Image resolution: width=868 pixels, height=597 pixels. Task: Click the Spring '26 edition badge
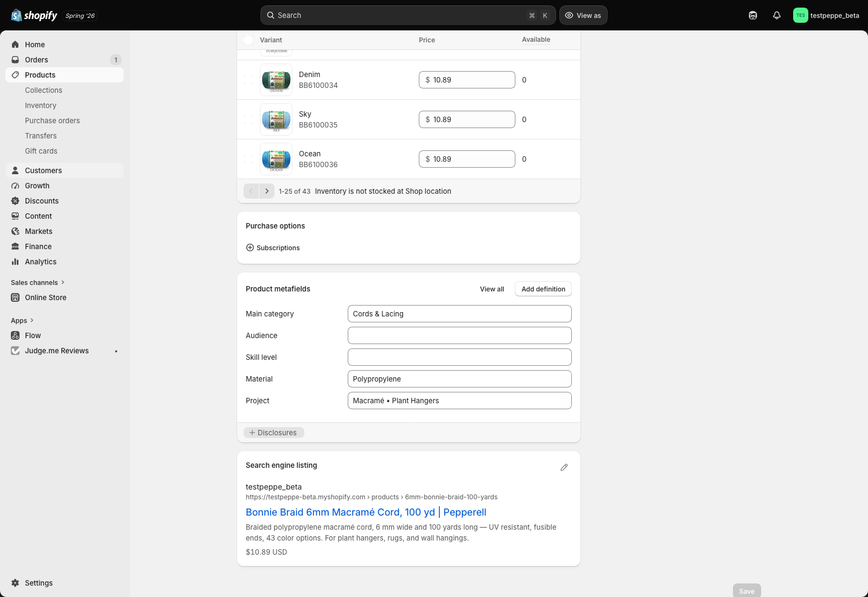pos(80,16)
